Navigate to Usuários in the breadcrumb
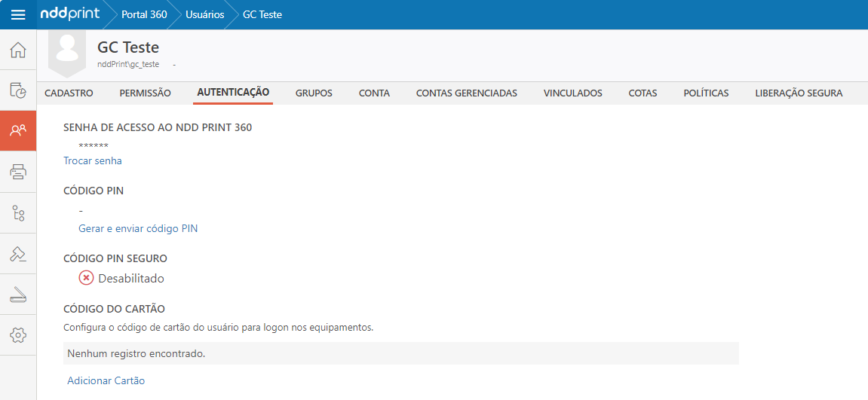Image resolution: width=868 pixels, height=400 pixels. (204, 14)
